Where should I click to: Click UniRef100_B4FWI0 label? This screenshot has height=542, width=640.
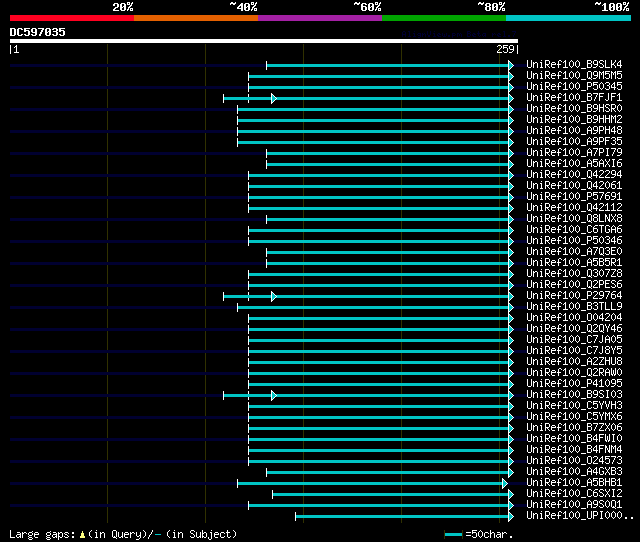(574, 439)
